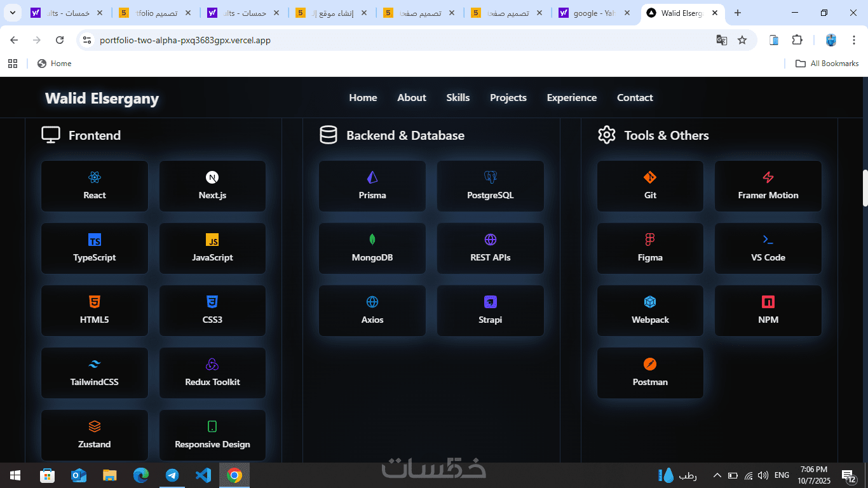
Task: Click the Webpack cube icon
Action: [x=650, y=302]
